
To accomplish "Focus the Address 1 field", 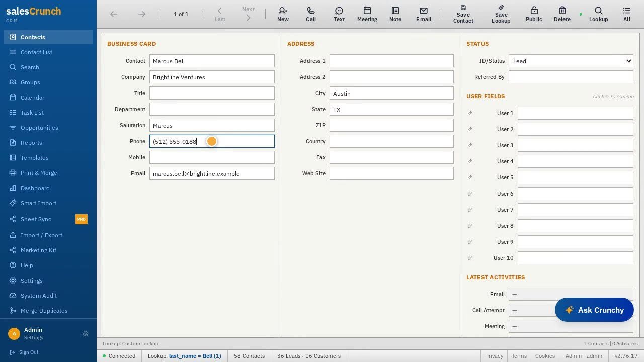I will [391, 61].
